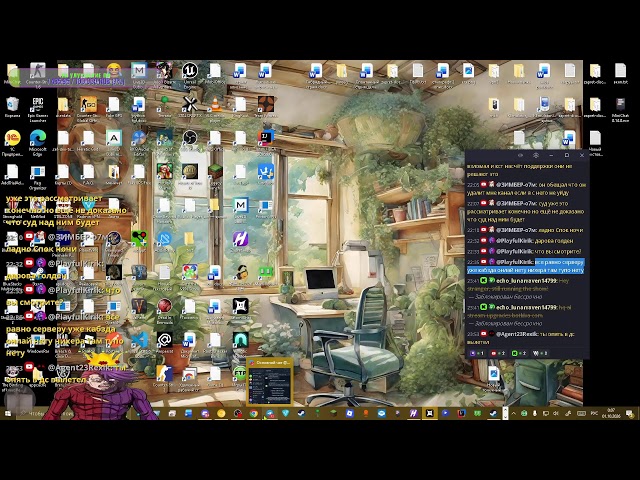The image size is (640, 480).
Task: Open Chrome from the taskbar
Action: 253,413
